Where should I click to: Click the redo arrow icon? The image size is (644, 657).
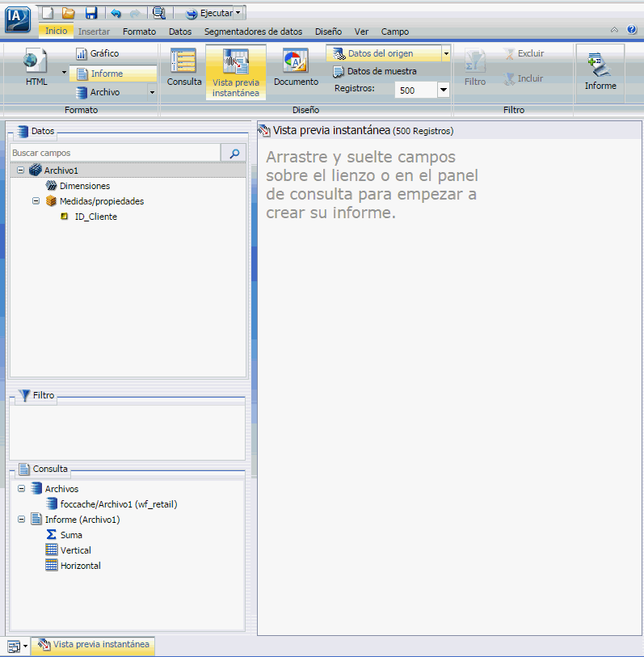tap(135, 14)
